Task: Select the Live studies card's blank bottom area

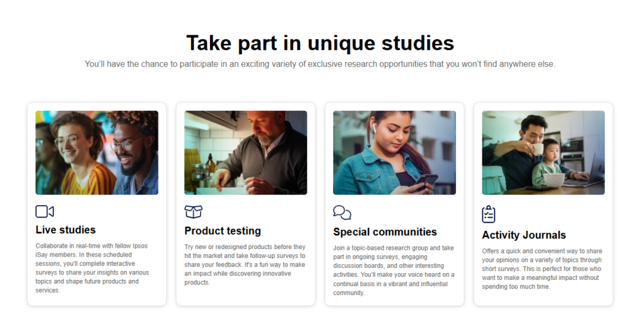Action: point(97,299)
